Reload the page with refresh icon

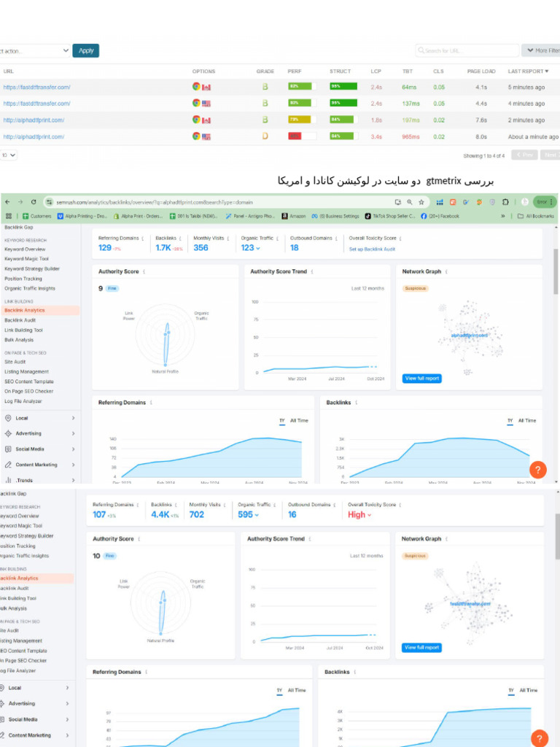click(34, 202)
